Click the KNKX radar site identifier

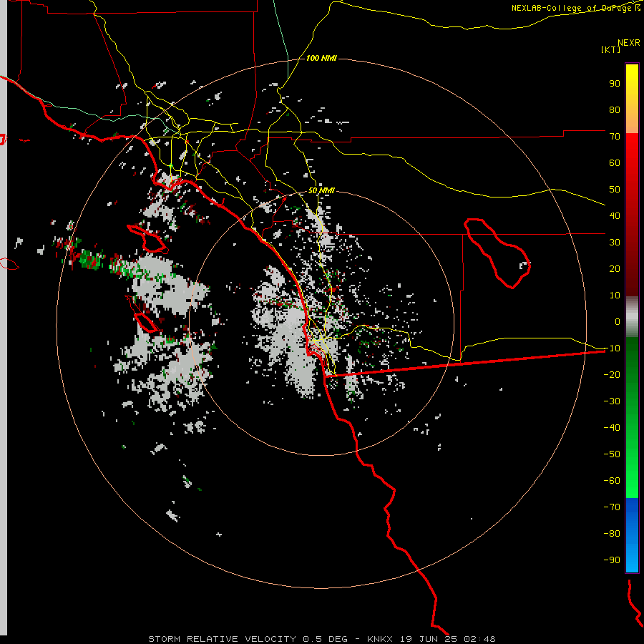pos(380,639)
